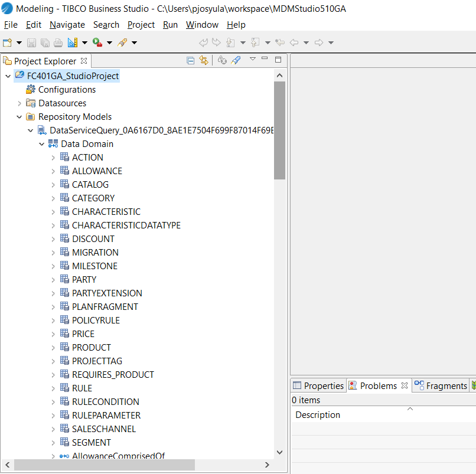Switch to the Properties tab

[318, 385]
